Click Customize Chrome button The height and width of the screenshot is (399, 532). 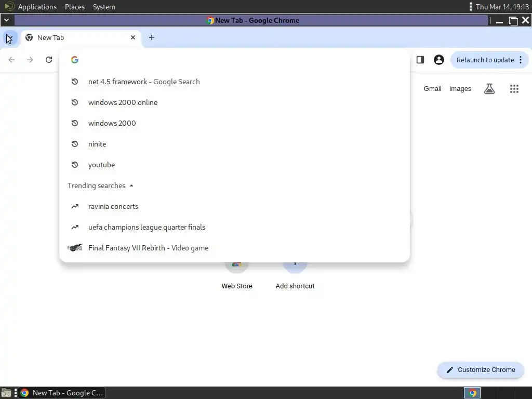coord(481,370)
